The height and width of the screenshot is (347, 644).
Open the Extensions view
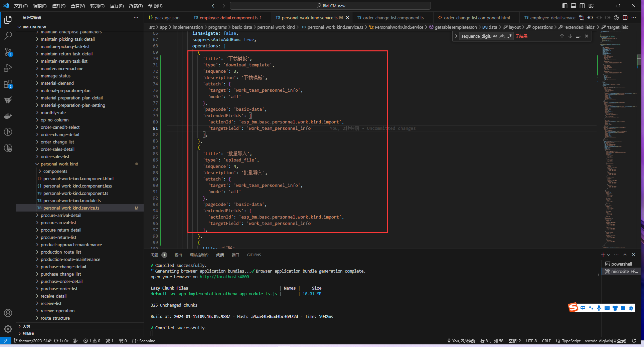point(8,84)
